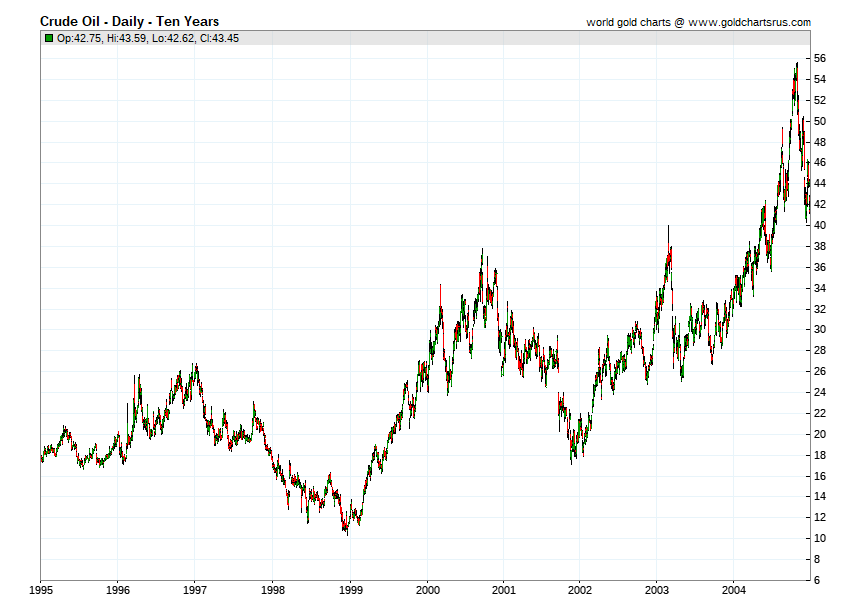Image resolution: width=850 pixels, height=616 pixels.
Task: Click the 14 price axis label
Action: (820, 496)
